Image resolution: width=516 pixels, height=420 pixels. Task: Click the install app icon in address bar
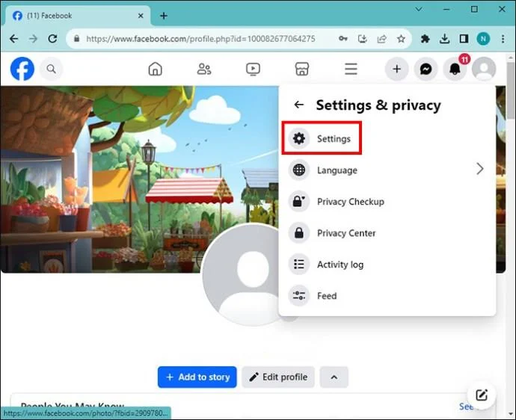tap(362, 39)
